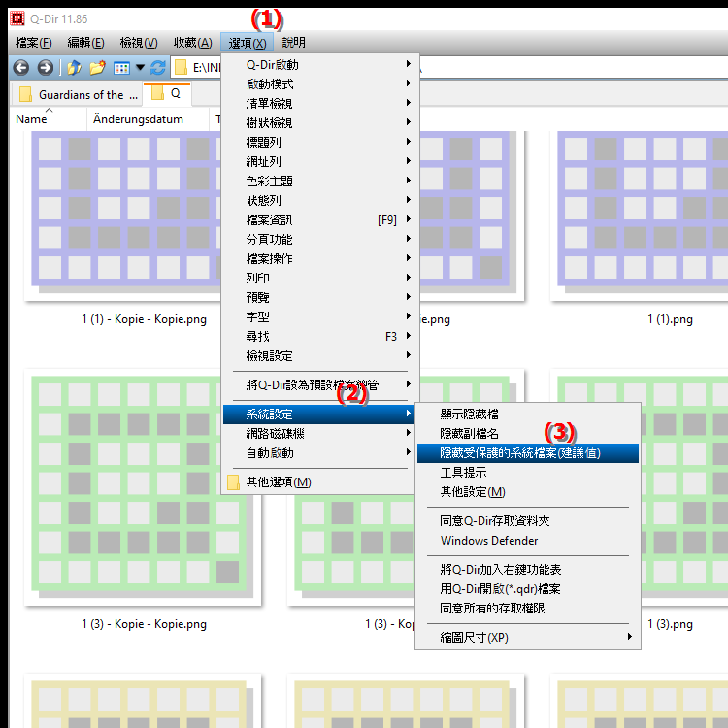Open 將Q-Dir設為預設檔案總管 submenu
Screen dimensions: 728x728
point(320,385)
